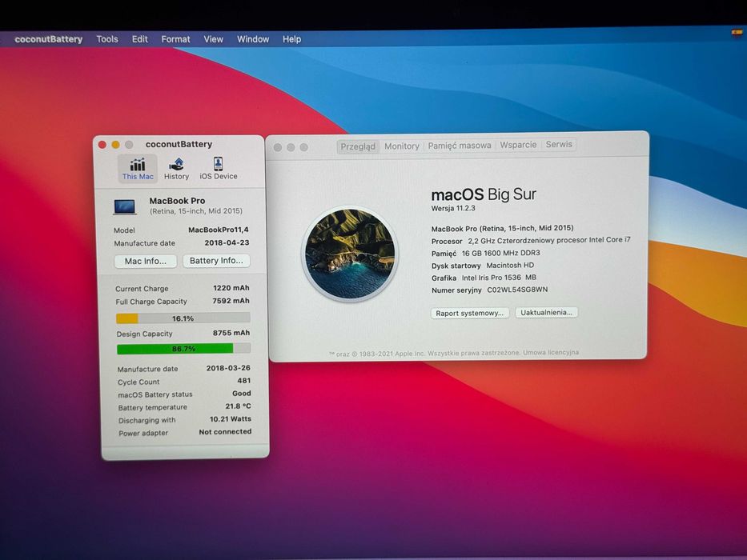Open the Edit menu
This screenshot has height=560, width=747.
[139, 39]
